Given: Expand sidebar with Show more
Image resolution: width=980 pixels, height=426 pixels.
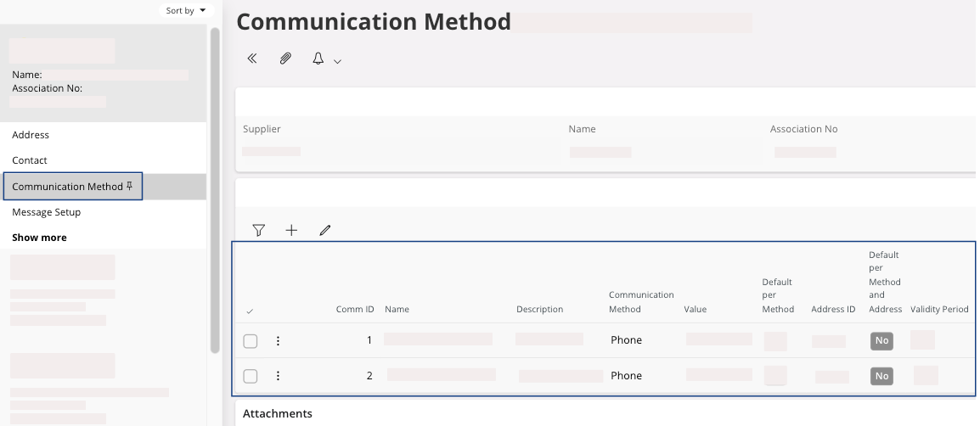Looking at the screenshot, I should tap(39, 238).
